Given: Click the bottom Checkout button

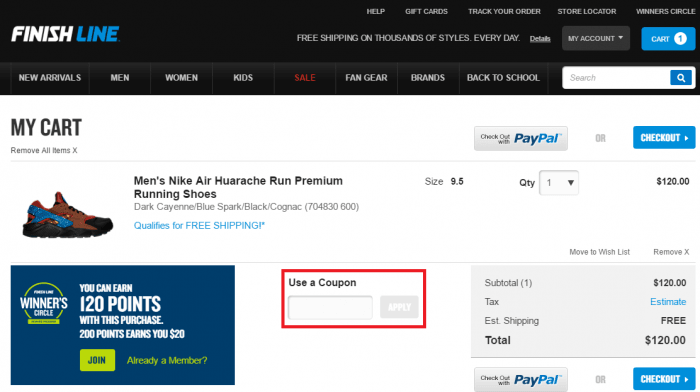Looking at the screenshot, I should pos(664,379).
